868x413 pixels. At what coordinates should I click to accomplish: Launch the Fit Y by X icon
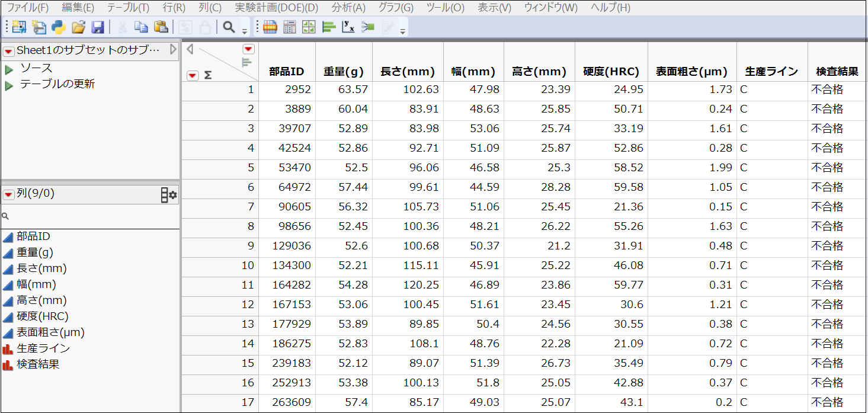[x=348, y=27]
